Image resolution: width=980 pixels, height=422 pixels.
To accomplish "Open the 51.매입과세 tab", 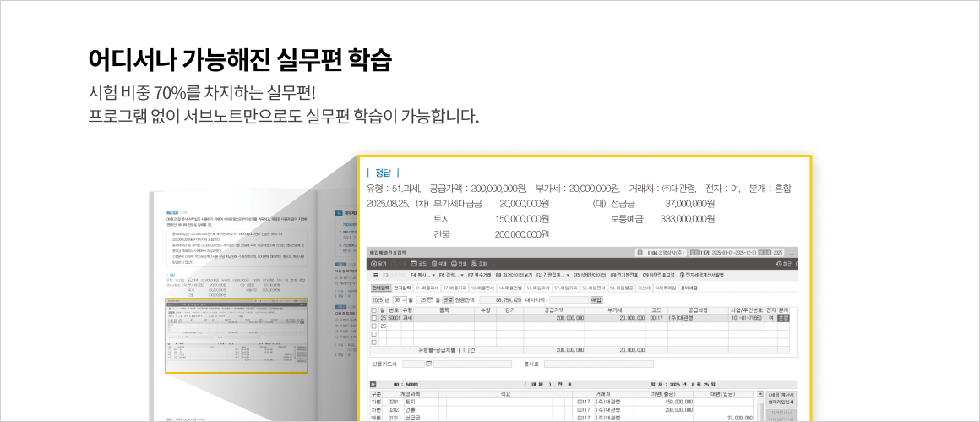I will click(538, 288).
